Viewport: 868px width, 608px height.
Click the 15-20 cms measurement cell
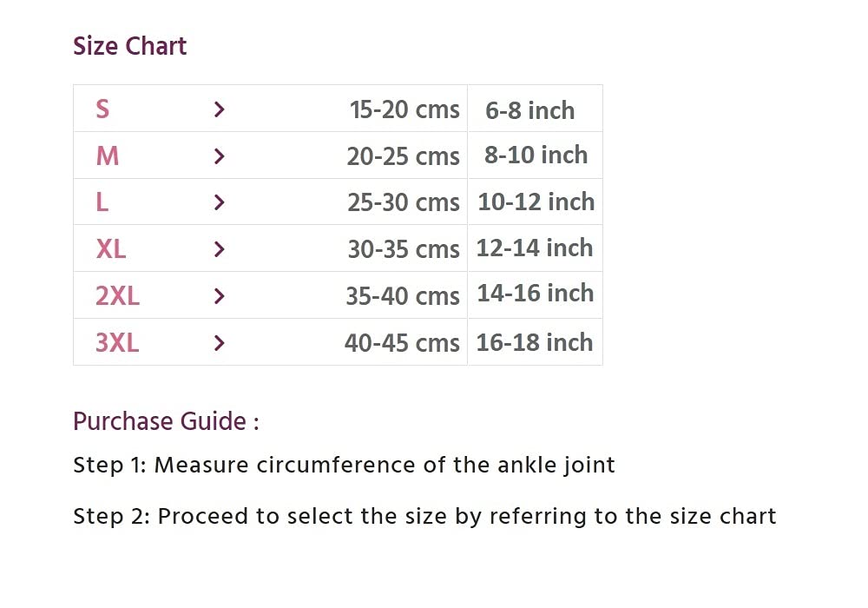coord(404,109)
